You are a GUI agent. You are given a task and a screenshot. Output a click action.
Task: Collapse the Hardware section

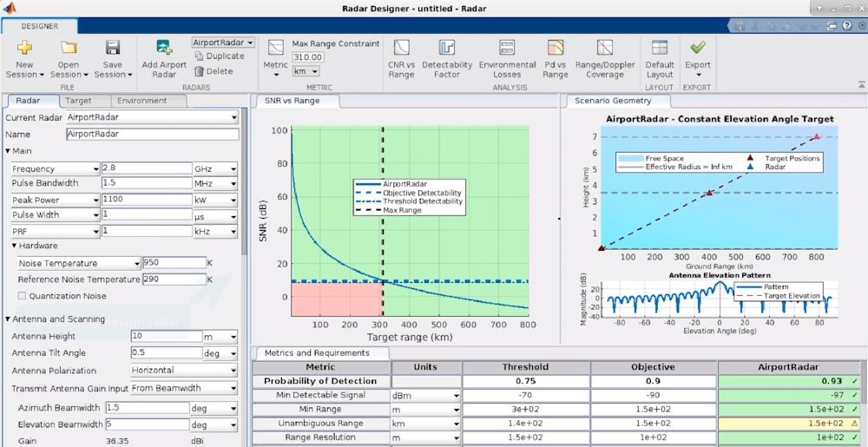[x=16, y=246]
